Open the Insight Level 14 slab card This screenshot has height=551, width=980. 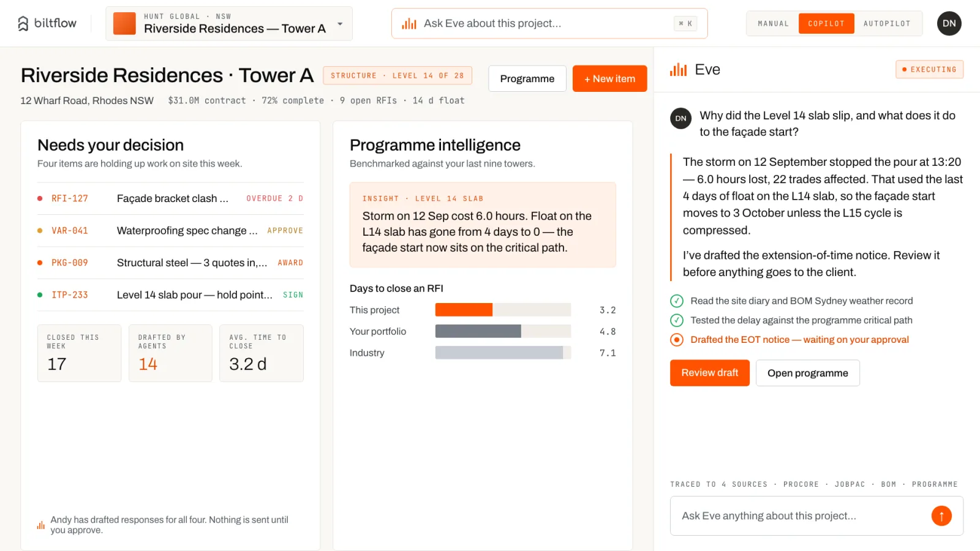tap(483, 225)
